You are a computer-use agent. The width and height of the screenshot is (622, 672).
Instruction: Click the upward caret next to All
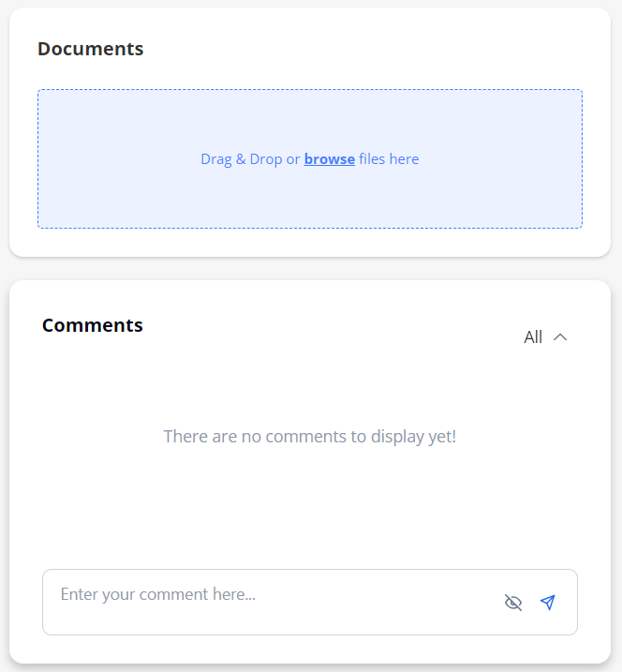(560, 337)
